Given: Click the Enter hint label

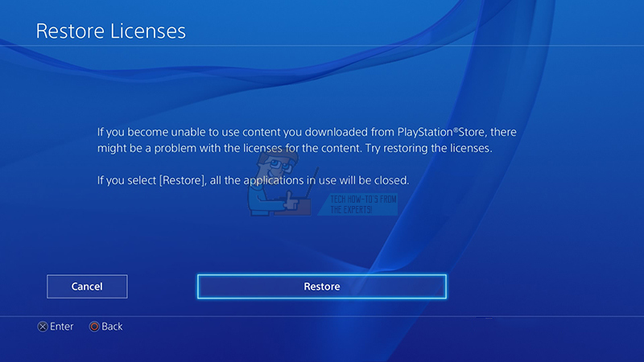Looking at the screenshot, I should pyautogui.click(x=62, y=327).
